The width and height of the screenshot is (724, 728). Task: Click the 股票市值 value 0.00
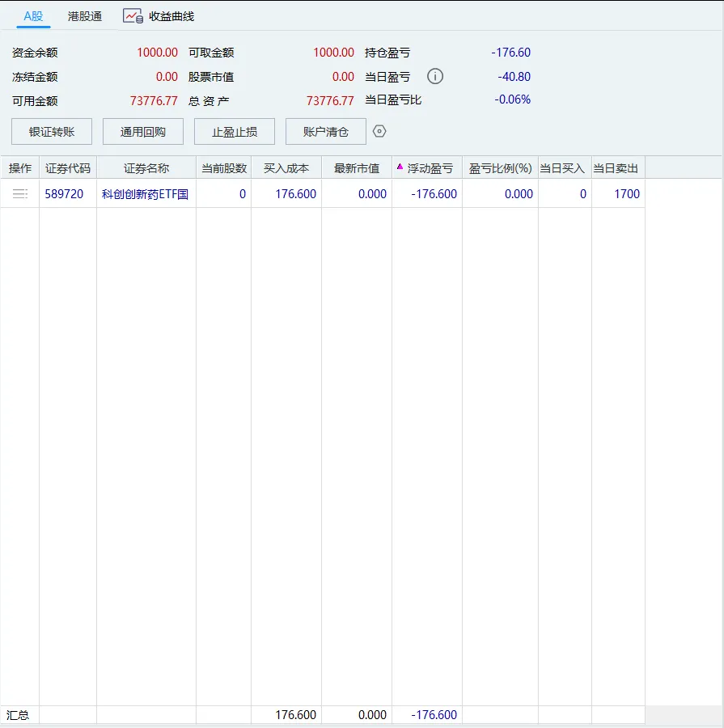[343, 77]
